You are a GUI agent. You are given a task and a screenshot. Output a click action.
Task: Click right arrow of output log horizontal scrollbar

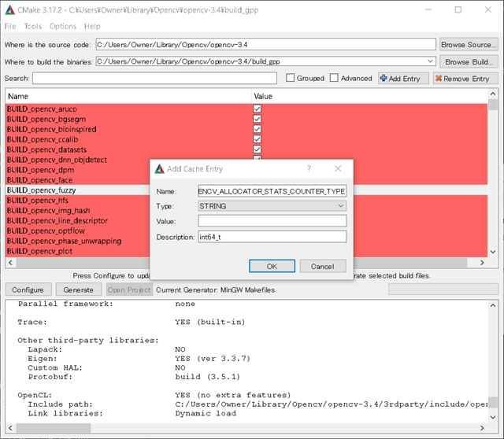tap(482, 428)
